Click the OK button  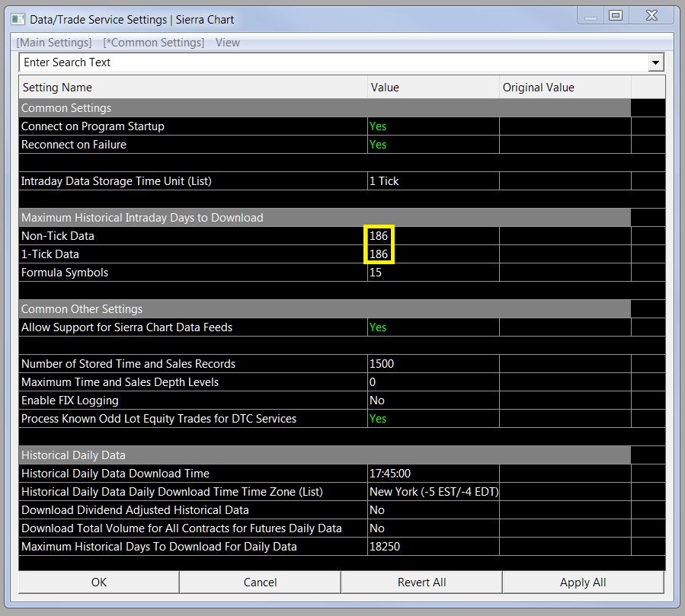coord(99,582)
